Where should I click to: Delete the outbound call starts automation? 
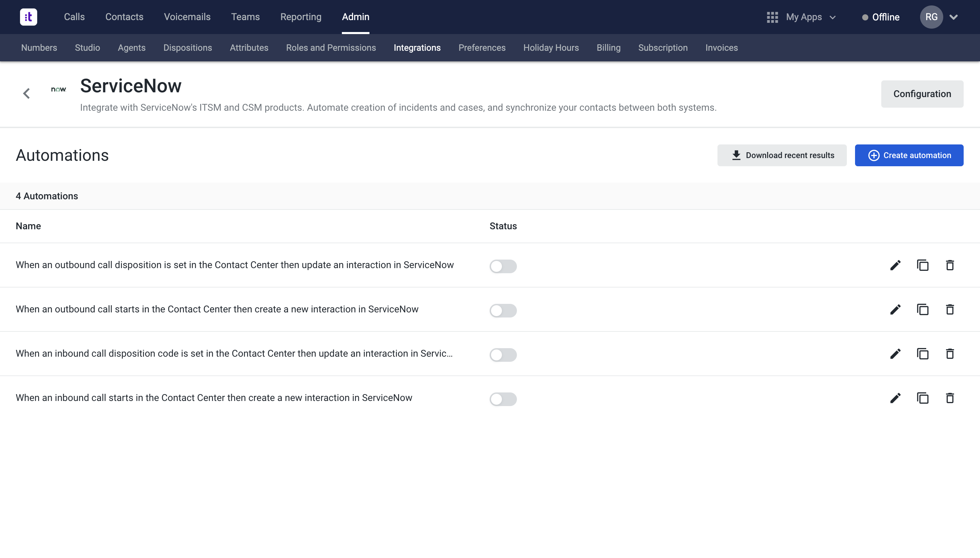[x=950, y=309]
